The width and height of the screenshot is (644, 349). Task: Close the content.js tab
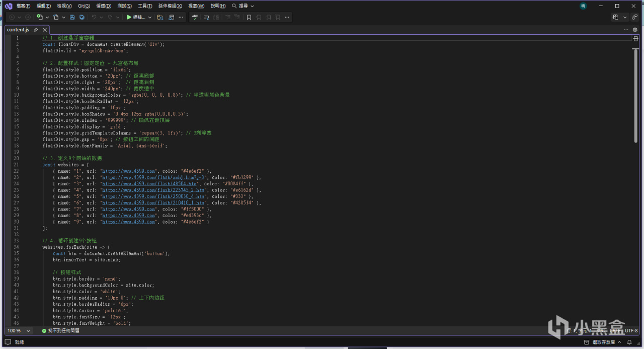pyautogui.click(x=44, y=30)
